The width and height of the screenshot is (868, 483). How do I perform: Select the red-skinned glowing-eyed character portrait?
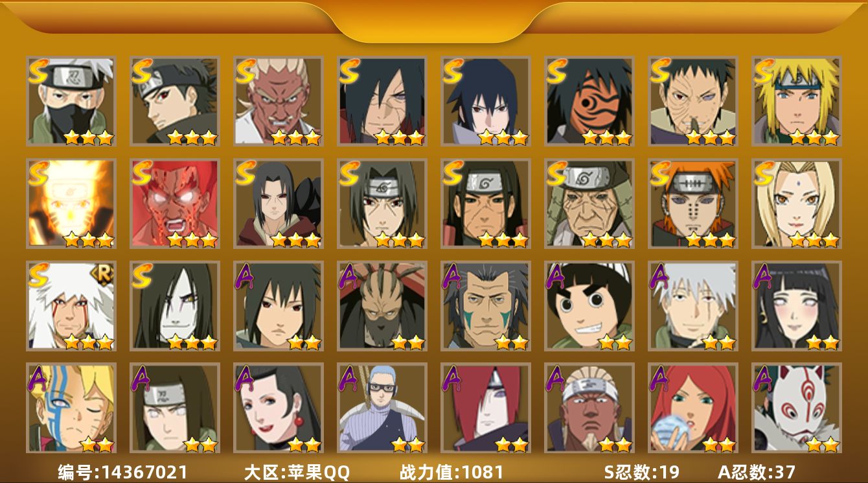pyautogui.click(x=175, y=204)
